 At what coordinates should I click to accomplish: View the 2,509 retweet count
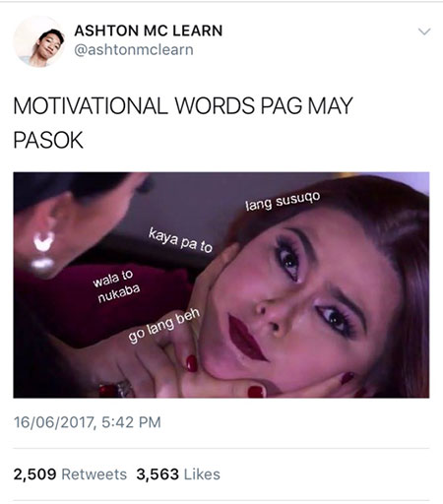click(x=34, y=474)
